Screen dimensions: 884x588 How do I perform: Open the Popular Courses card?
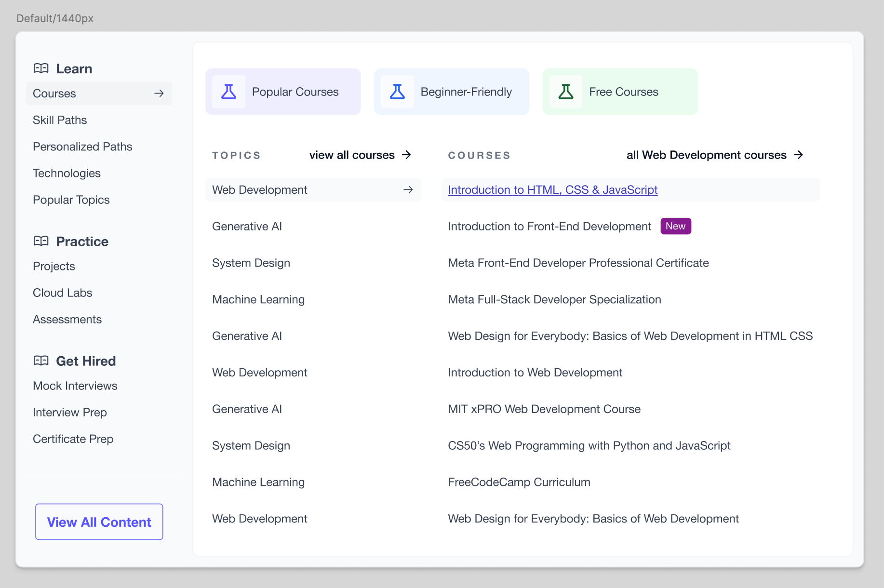[x=283, y=92]
